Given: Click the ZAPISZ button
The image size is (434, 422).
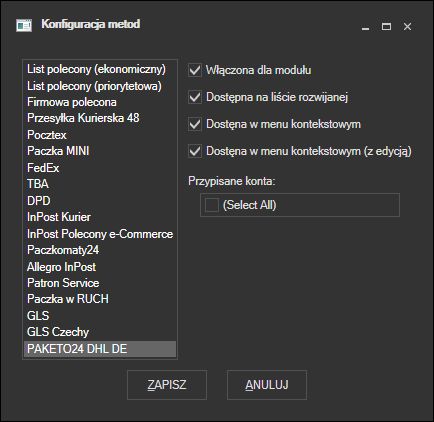Looking at the screenshot, I should [x=167, y=385].
